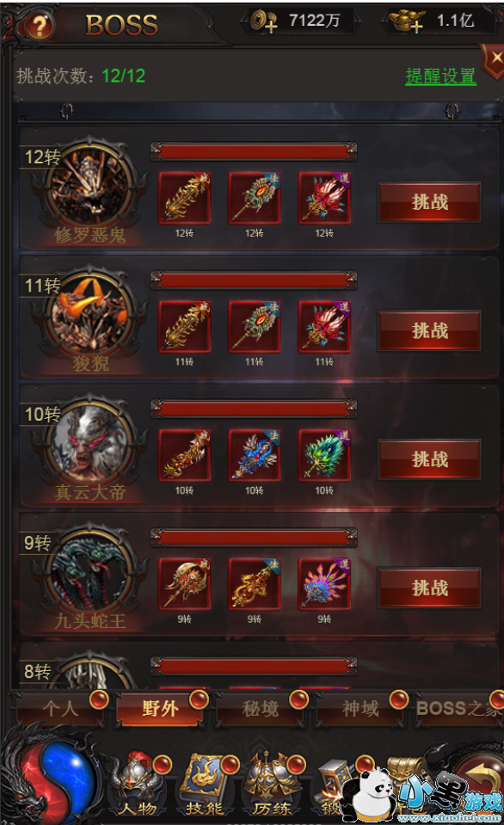Click the 狻猊 boss health bar
This screenshot has width=504, height=825.
coord(254,280)
